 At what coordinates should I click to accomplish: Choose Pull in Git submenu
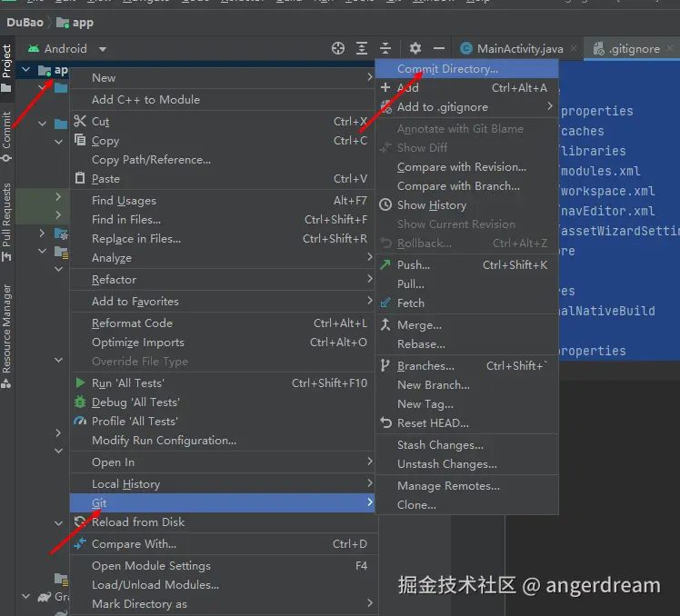pos(466,284)
